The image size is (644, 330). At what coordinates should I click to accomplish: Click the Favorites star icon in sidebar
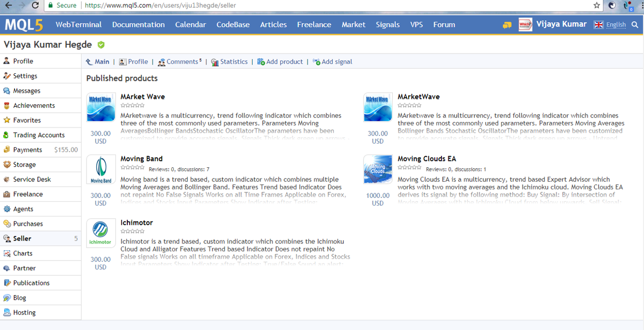(x=6, y=120)
